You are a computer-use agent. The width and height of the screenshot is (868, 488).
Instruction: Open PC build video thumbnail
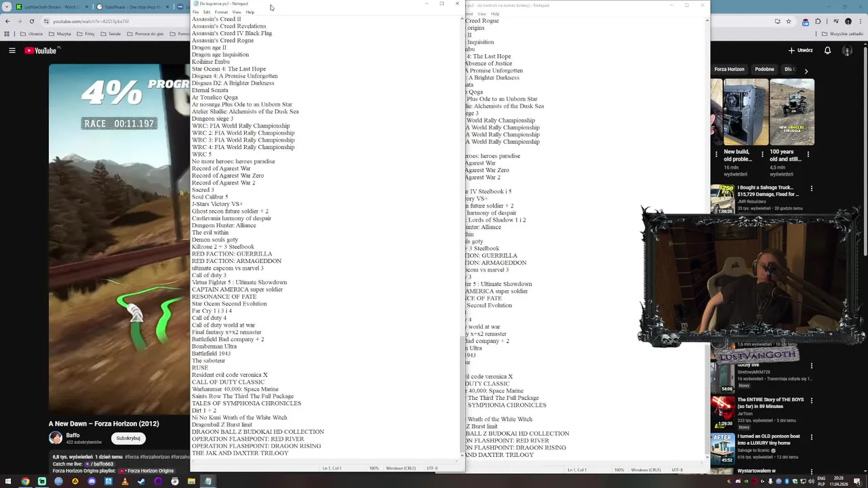(x=745, y=112)
